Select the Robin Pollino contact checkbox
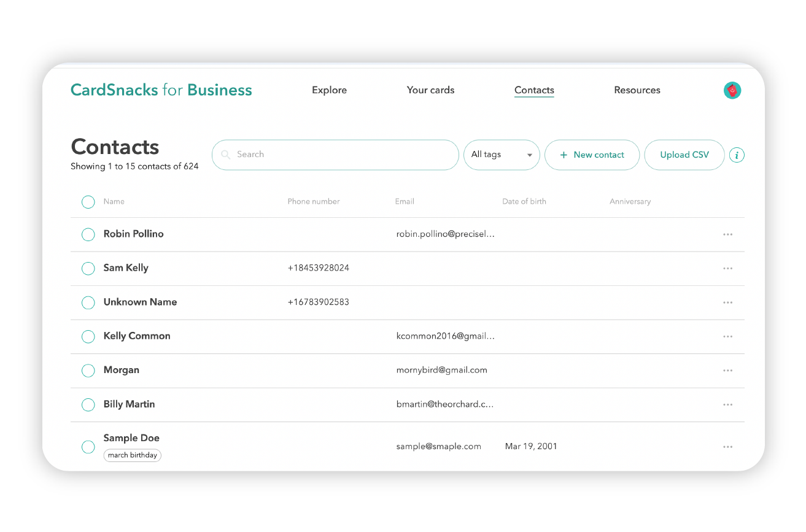Image resolution: width=806 pixels, height=532 pixels. (88, 234)
